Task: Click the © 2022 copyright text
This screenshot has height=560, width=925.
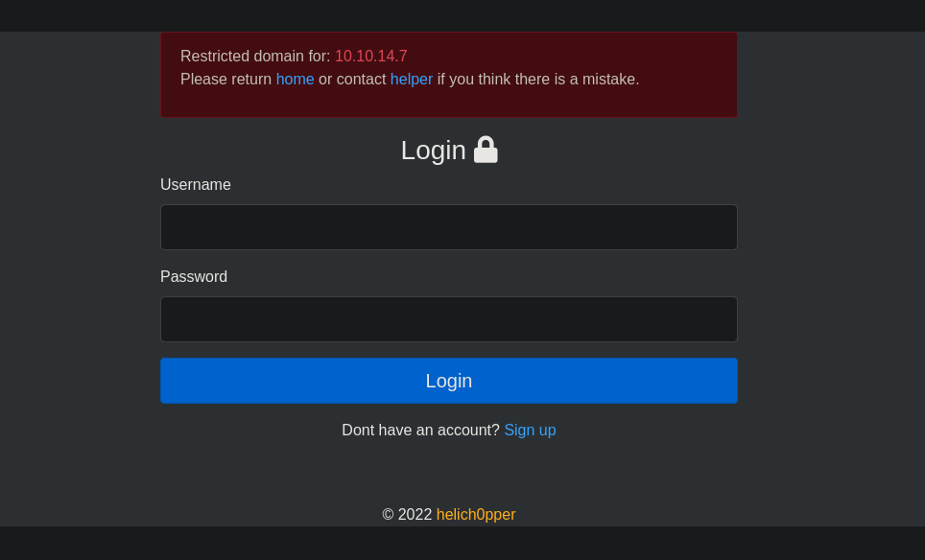Action: [x=407, y=515]
